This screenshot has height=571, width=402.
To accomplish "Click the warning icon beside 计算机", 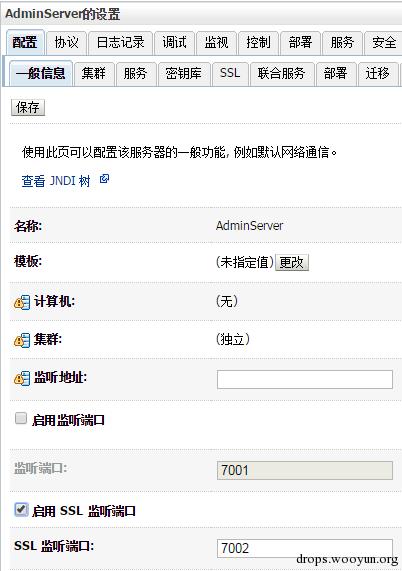I will click(22, 302).
